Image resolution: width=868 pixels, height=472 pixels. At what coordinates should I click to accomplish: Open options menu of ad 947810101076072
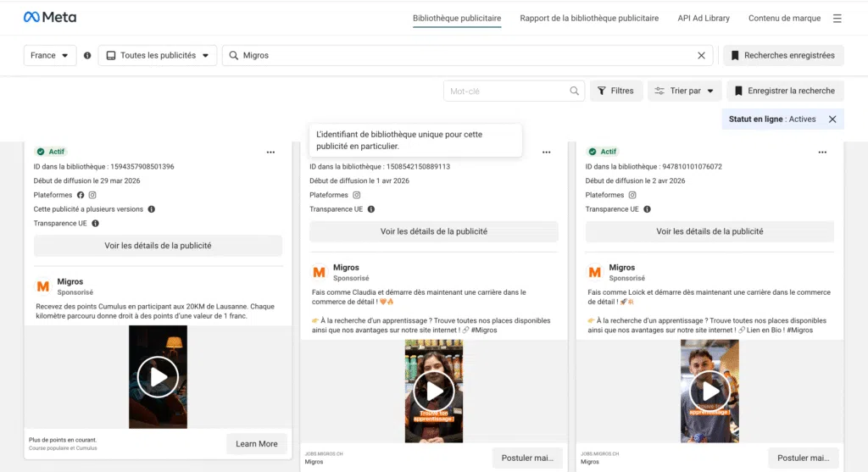tap(822, 153)
